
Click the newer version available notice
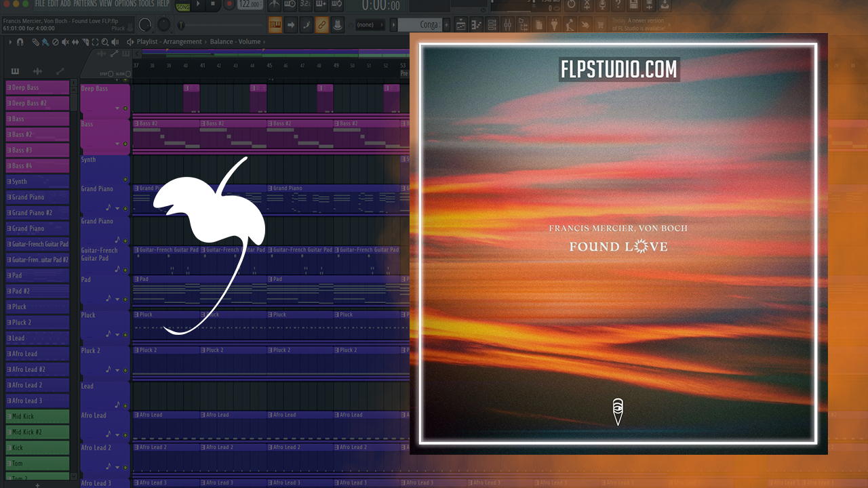tap(639, 24)
